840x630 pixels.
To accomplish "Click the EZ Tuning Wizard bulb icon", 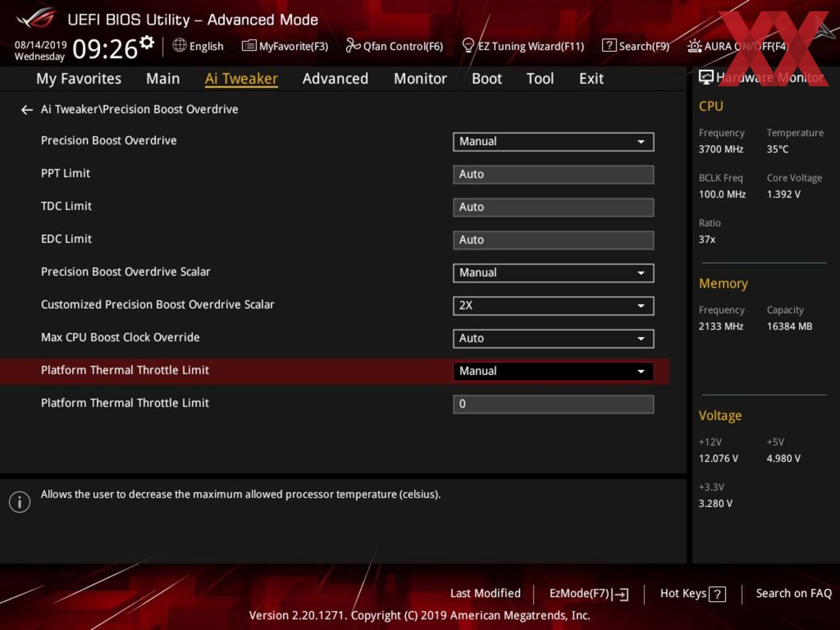I will click(x=468, y=45).
